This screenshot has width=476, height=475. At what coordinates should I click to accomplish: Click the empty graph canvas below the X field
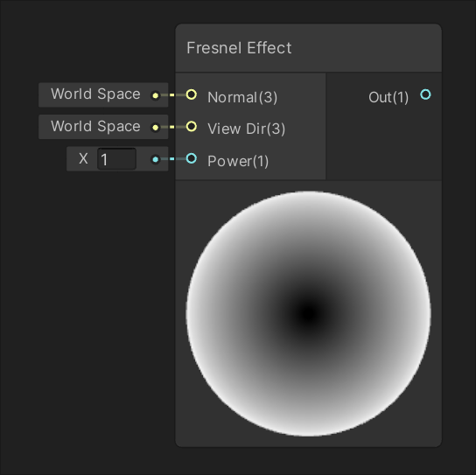[x=91, y=304]
